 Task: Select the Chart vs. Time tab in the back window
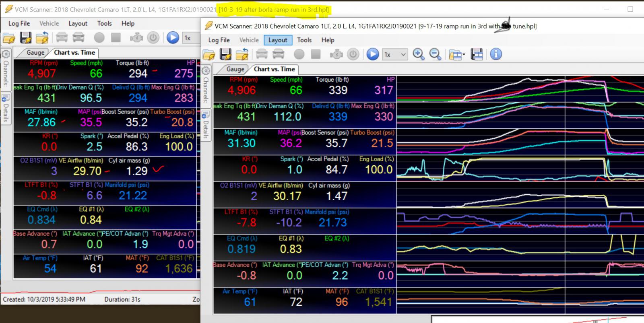[x=74, y=52]
